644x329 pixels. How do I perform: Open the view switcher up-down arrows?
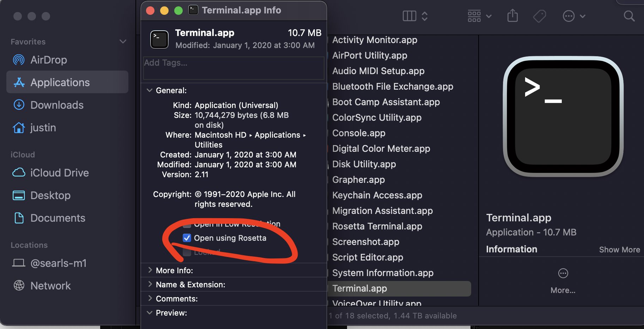425,16
